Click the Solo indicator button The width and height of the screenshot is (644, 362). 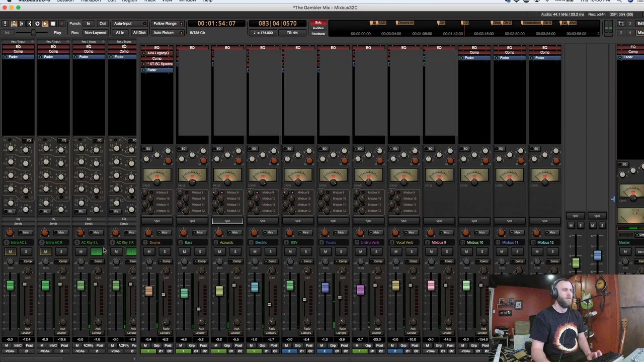click(x=318, y=23)
